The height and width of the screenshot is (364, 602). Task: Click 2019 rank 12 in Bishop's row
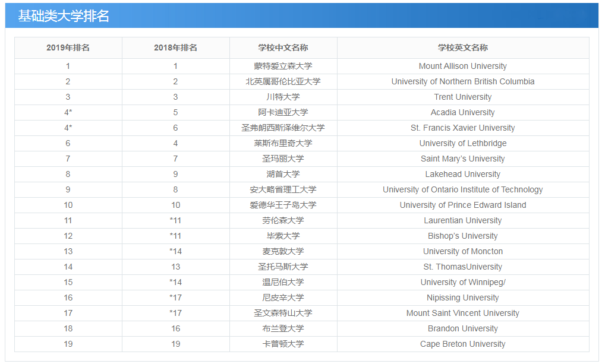pyautogui.click(x=68, y=236)
